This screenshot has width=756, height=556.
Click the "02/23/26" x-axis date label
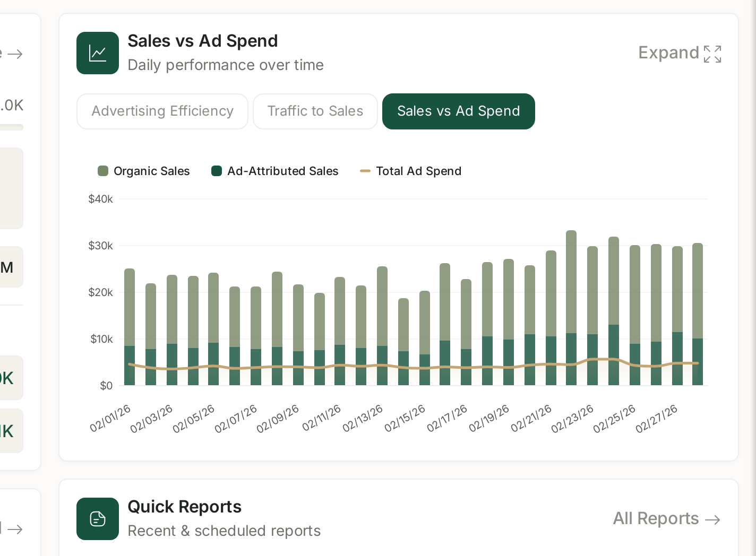573,419
